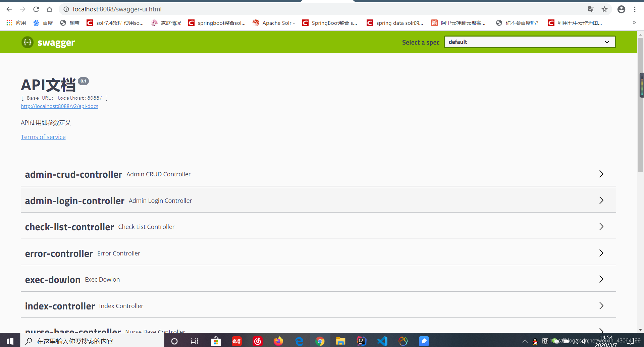
Task: Open the blue pencil note app on taskbar
Action: click(x=424, y=341)
